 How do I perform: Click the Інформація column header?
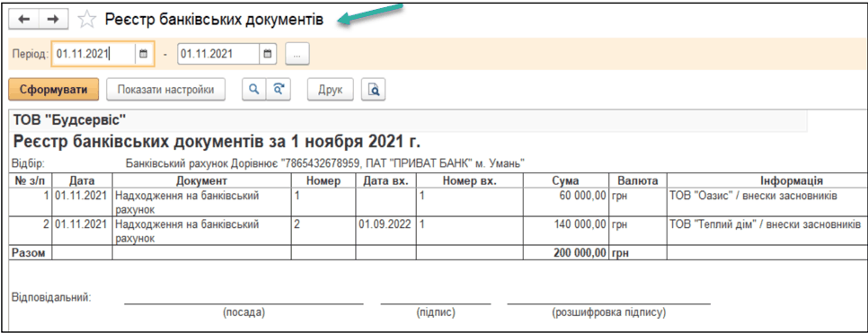[767, 181]
